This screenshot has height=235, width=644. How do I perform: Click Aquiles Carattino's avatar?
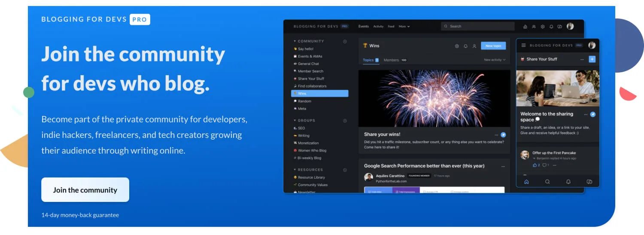click(368, 177)
